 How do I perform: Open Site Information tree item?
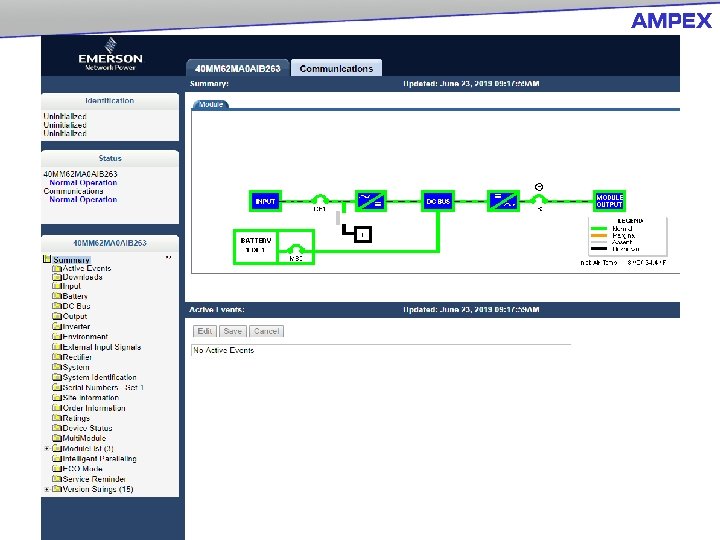pos(90,398)
